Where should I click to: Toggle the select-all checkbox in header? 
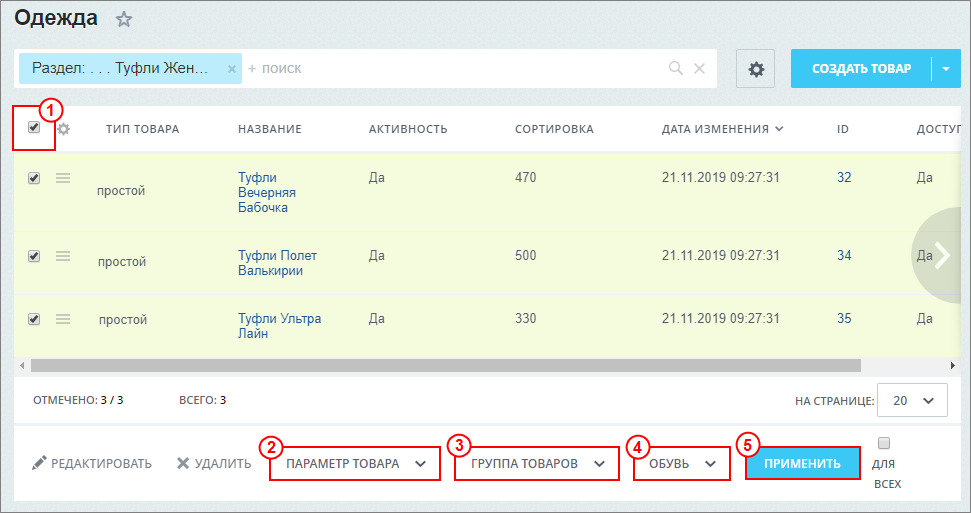tap(34, 128)
